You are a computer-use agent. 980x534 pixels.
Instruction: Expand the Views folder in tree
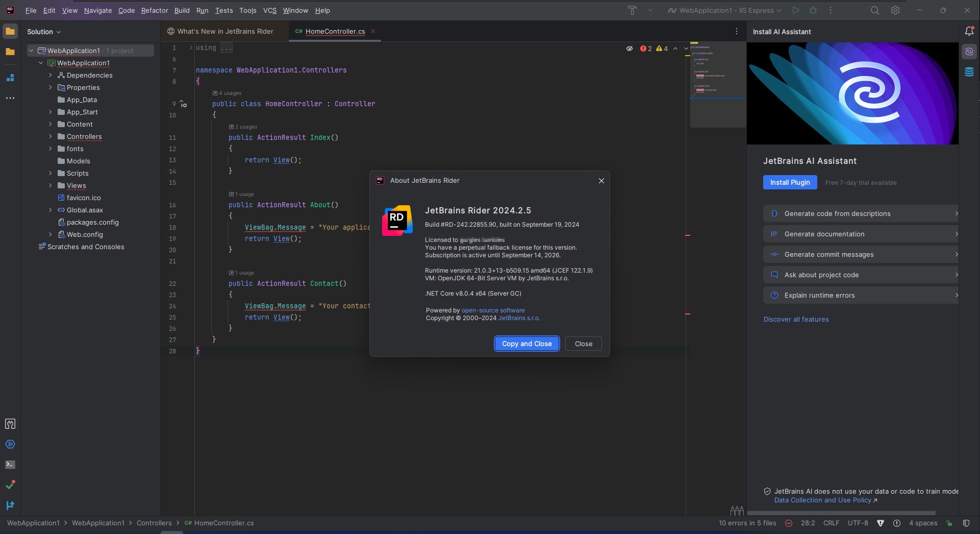coord(50,185)
